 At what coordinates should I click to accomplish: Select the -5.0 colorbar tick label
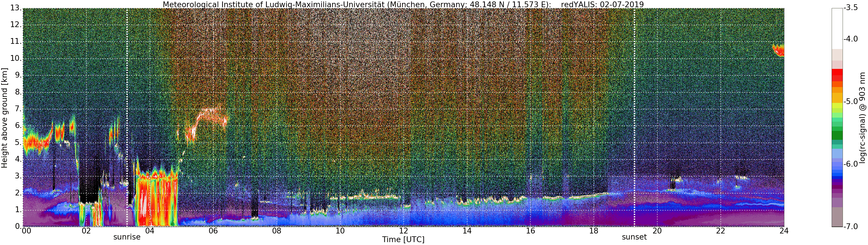click(x=851, y=101)
